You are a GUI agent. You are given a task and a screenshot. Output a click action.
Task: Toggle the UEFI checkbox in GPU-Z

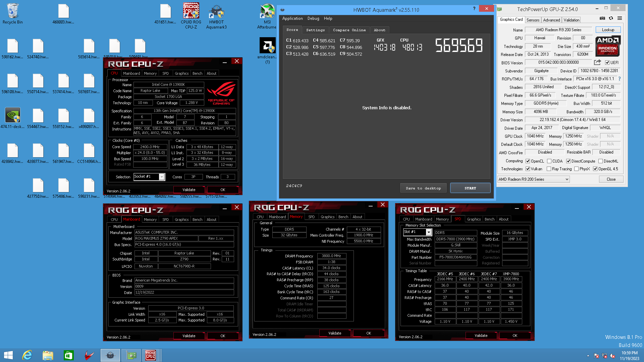(x=607, y=63)
